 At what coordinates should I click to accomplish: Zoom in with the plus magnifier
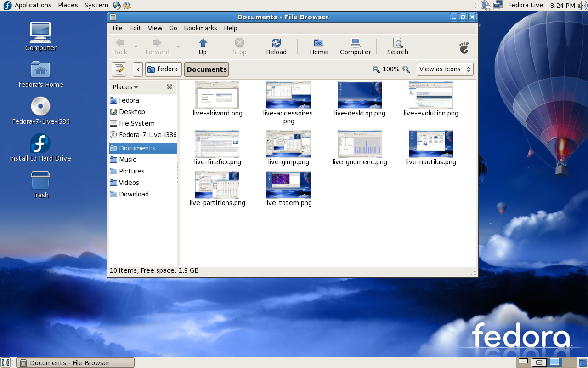coord(406,69)
